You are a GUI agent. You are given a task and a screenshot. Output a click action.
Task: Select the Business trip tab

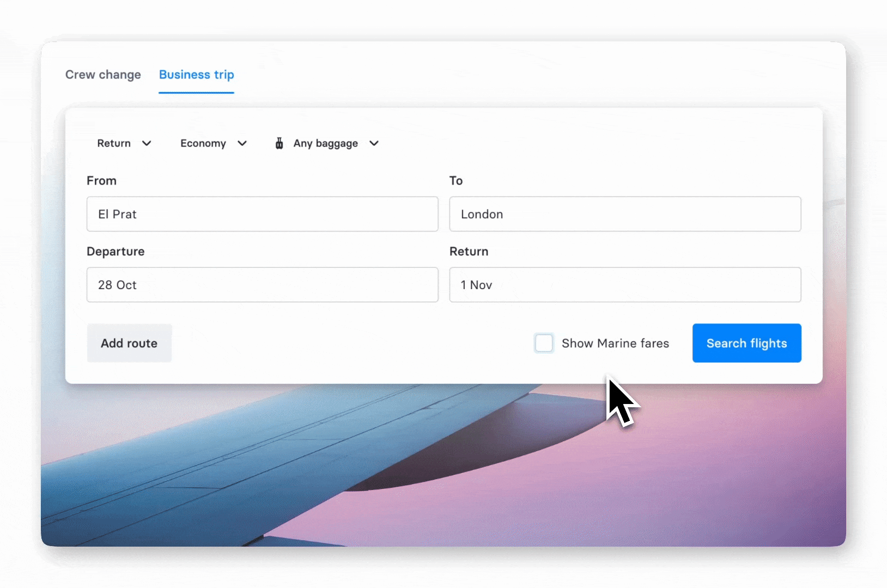point(196,75)
